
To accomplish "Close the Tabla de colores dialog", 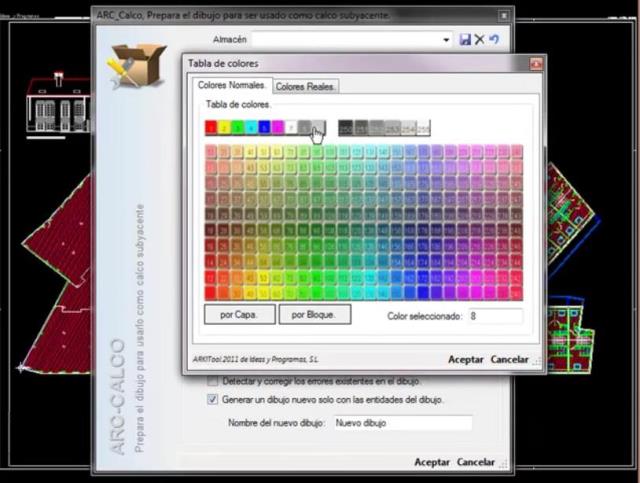I will point(536,64).
